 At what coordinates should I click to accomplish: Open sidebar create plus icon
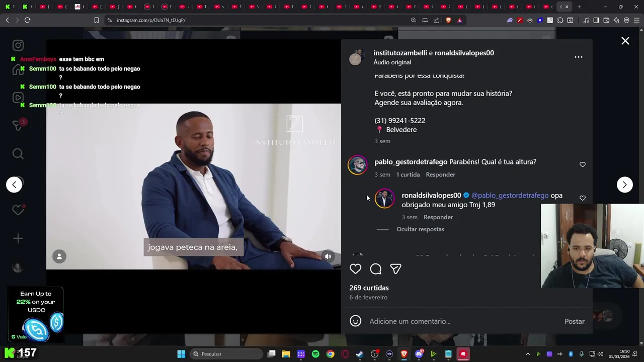point(18,238)
